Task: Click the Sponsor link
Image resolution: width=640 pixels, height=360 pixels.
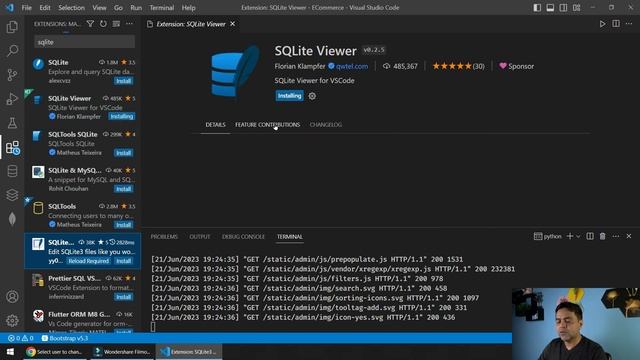Action: coord(516,66)
